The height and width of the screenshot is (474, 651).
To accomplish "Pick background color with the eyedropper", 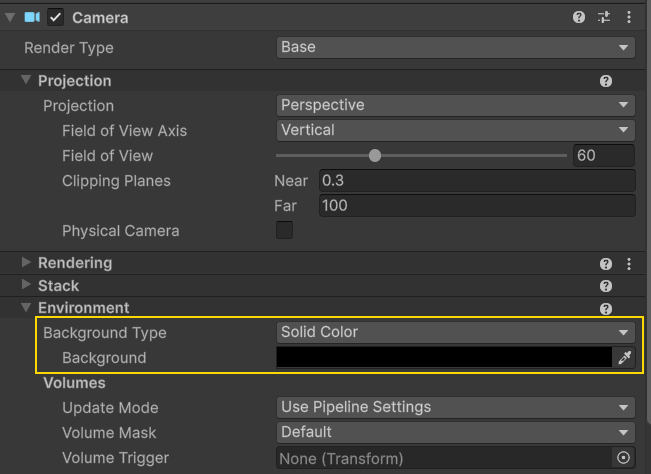I will 625,358.
